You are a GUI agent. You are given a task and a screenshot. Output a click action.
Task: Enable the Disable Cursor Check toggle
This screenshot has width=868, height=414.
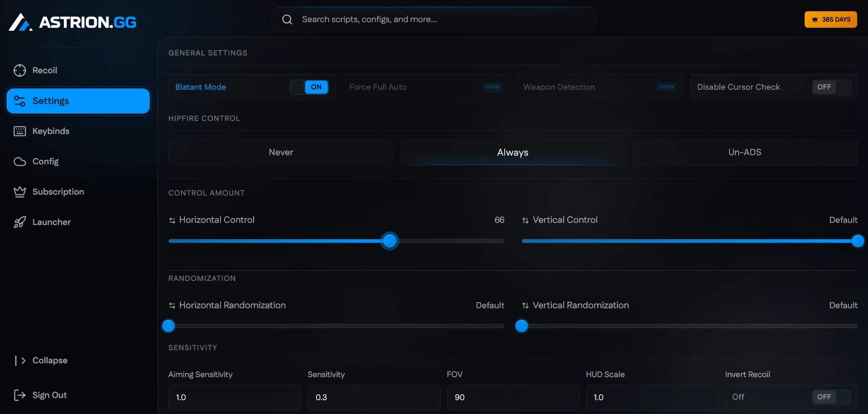click(831, 87)
